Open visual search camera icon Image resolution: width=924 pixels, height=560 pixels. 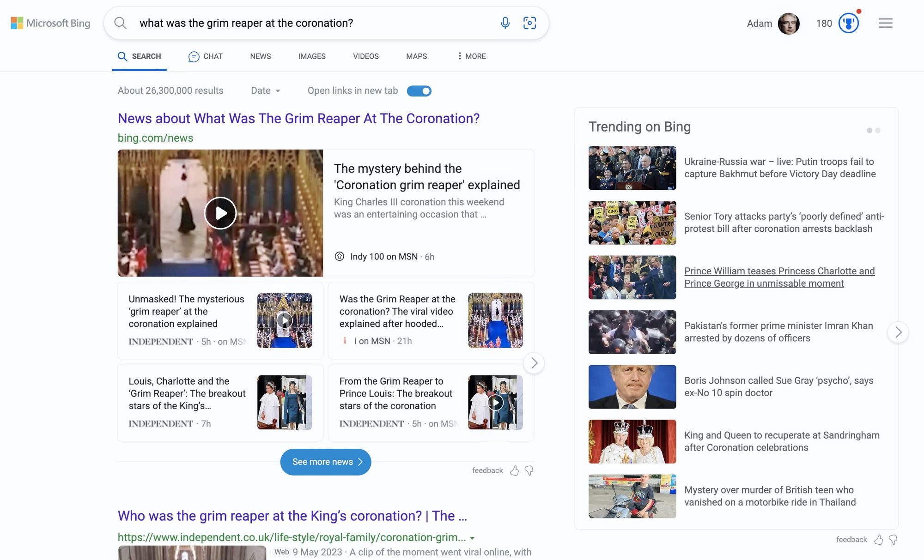pos(529,23)
